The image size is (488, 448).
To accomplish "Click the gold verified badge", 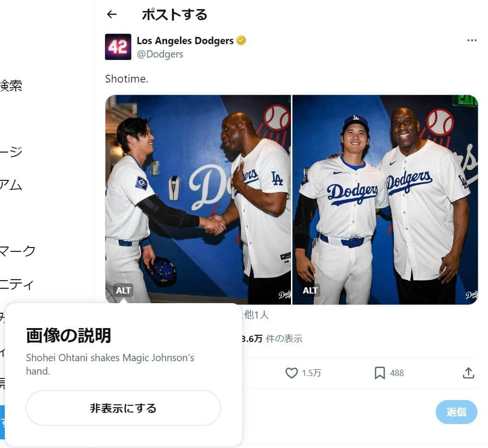I will pos(241,41).
